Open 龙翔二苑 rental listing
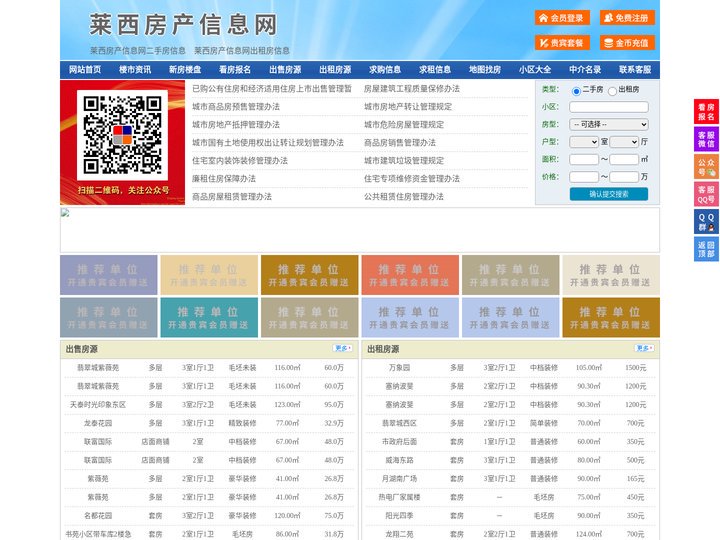The image size is (720, 540). [399, 534]
